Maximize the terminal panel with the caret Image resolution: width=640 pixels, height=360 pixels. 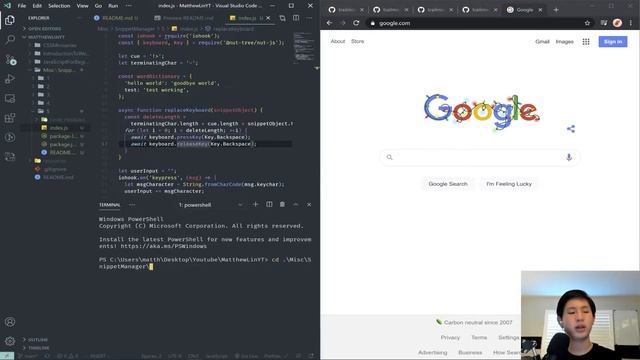pos(296,204)
